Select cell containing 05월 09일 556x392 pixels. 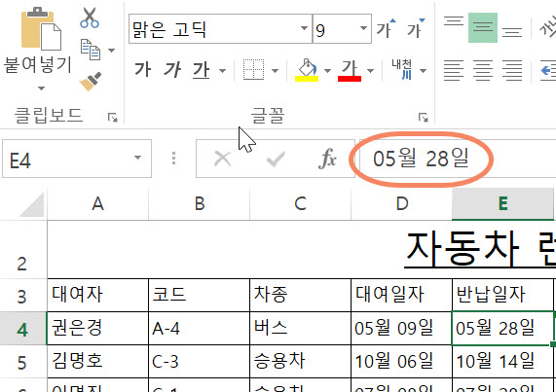[402, 329]
